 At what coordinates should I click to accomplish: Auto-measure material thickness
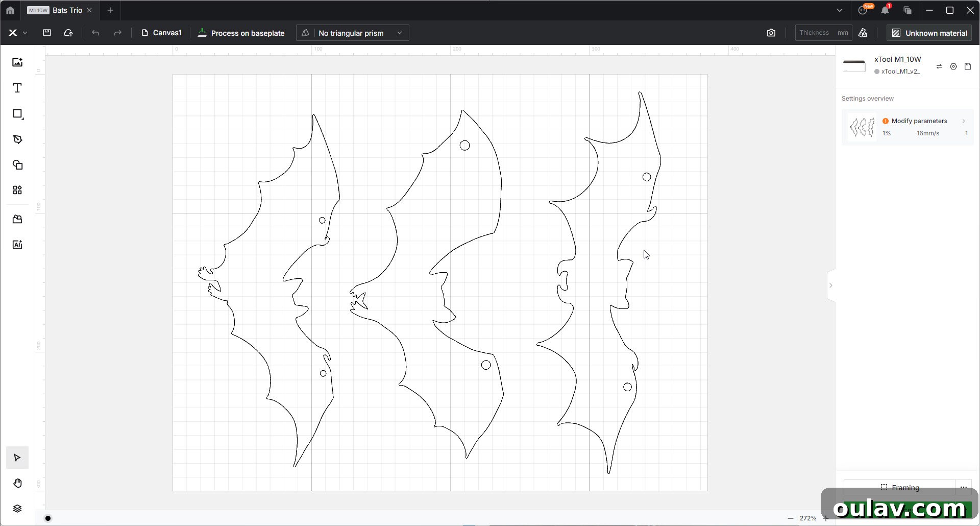(x=863, y=33)
